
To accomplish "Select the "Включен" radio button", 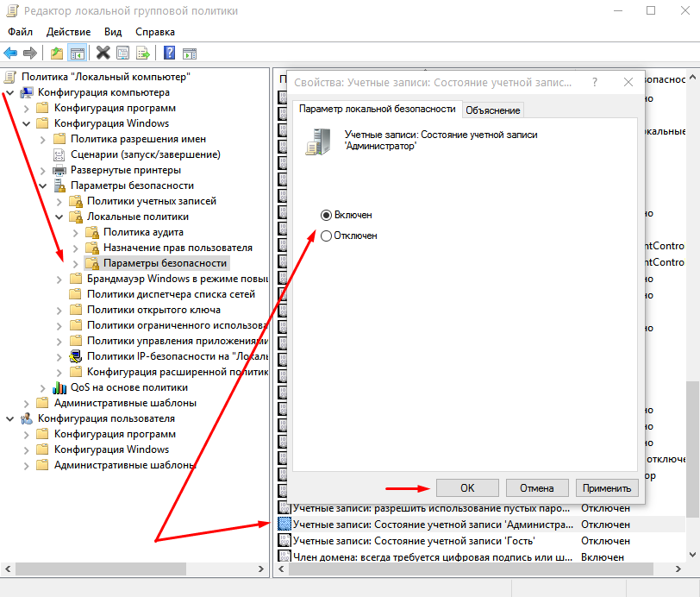I will pyautogui.click(x=326, y=215).
